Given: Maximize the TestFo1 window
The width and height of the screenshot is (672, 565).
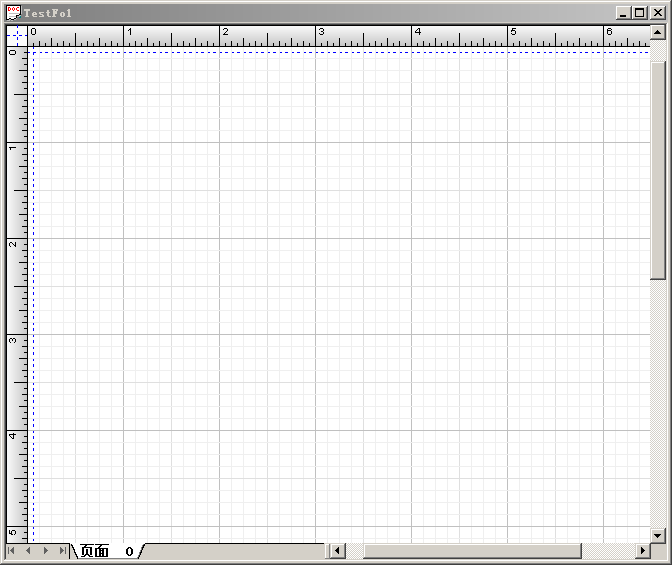Looking at the screenshot, I should (x=639, y=13).
